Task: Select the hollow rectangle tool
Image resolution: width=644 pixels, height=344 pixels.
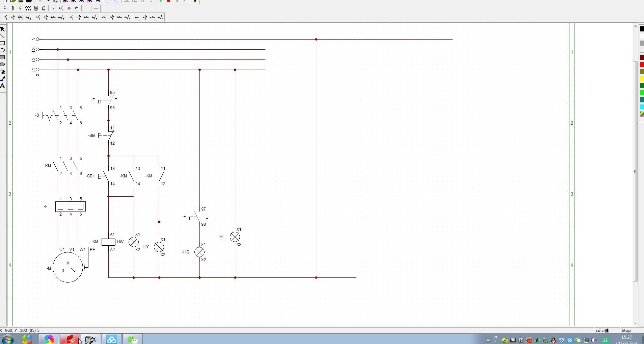Action: 2,43
